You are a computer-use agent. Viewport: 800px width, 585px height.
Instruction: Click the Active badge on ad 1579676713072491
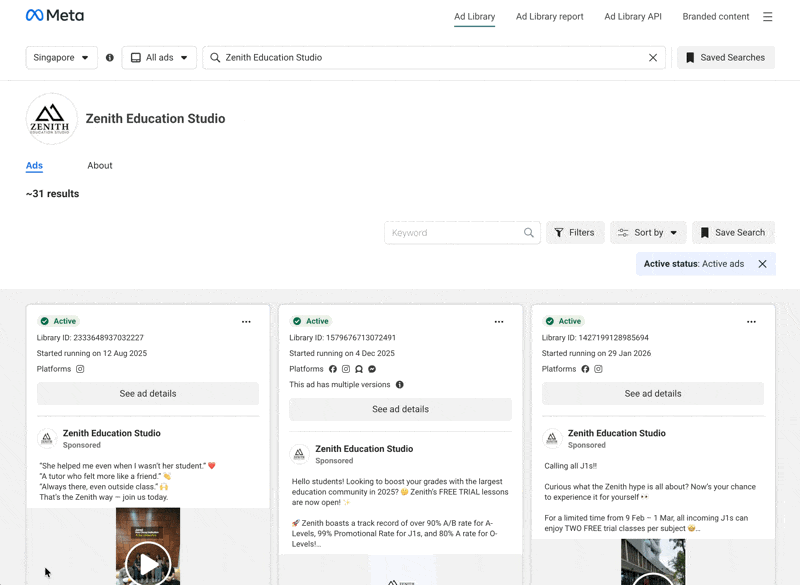tap(311, 321)
